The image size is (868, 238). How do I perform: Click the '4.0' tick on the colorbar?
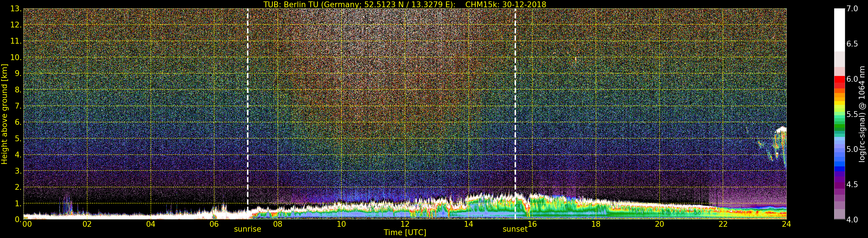(x=852, y=220)
